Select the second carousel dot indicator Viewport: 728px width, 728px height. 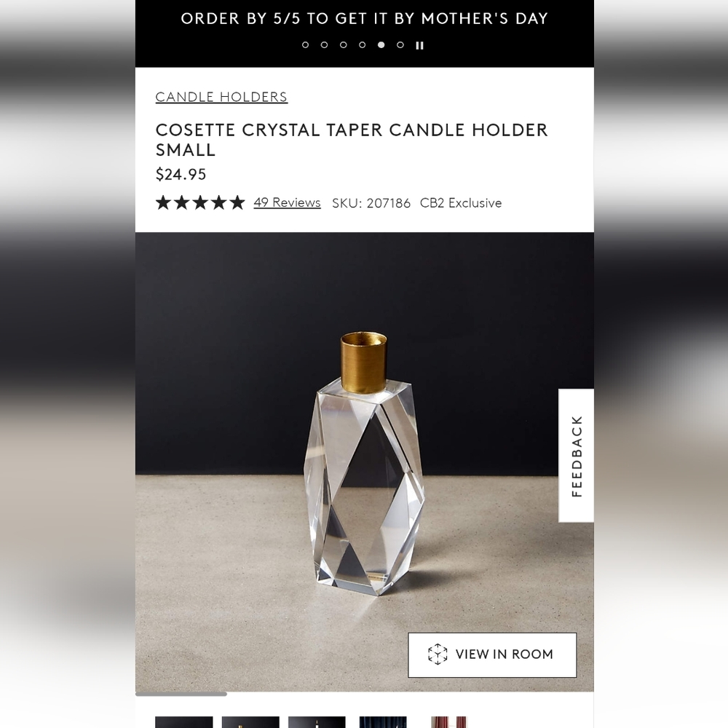324,45
